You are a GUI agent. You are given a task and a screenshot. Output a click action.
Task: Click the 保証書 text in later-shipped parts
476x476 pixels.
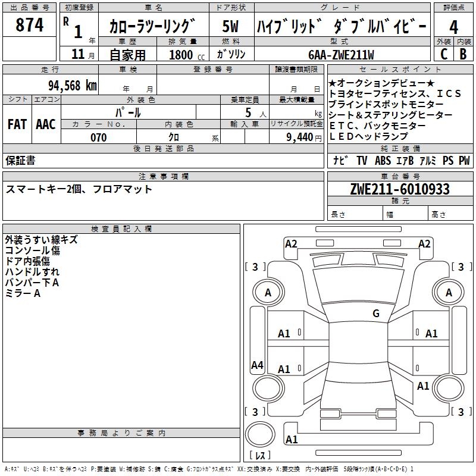[20, 161]
